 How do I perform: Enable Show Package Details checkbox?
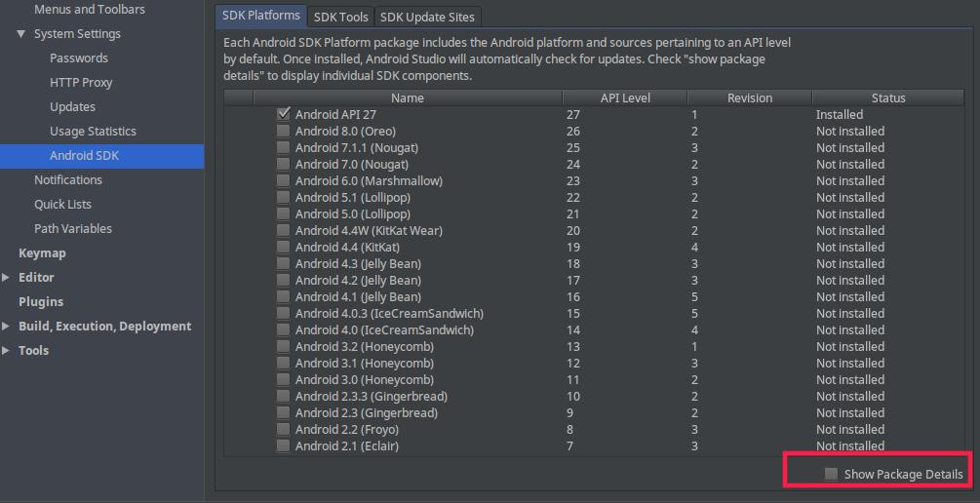(x=831, y=475)
